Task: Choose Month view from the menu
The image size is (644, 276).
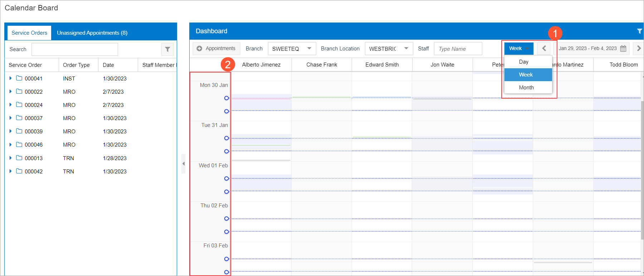Action: [526, 88]
